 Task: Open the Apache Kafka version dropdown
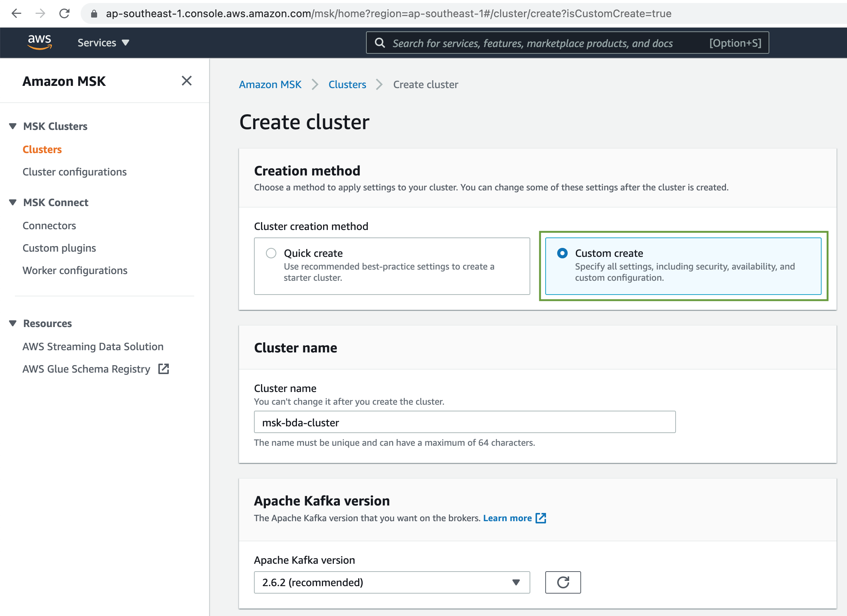pyautogui.click(x=392, y=582)
